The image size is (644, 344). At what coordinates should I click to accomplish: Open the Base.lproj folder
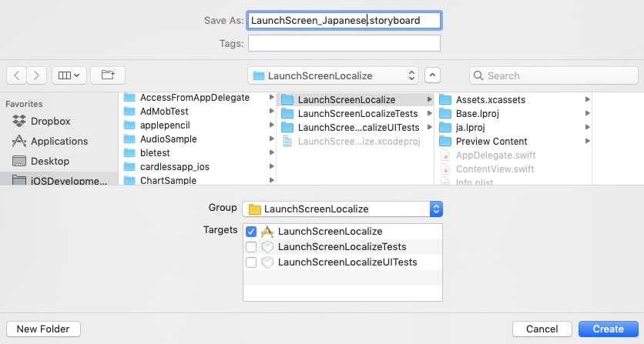click(469, 114)
